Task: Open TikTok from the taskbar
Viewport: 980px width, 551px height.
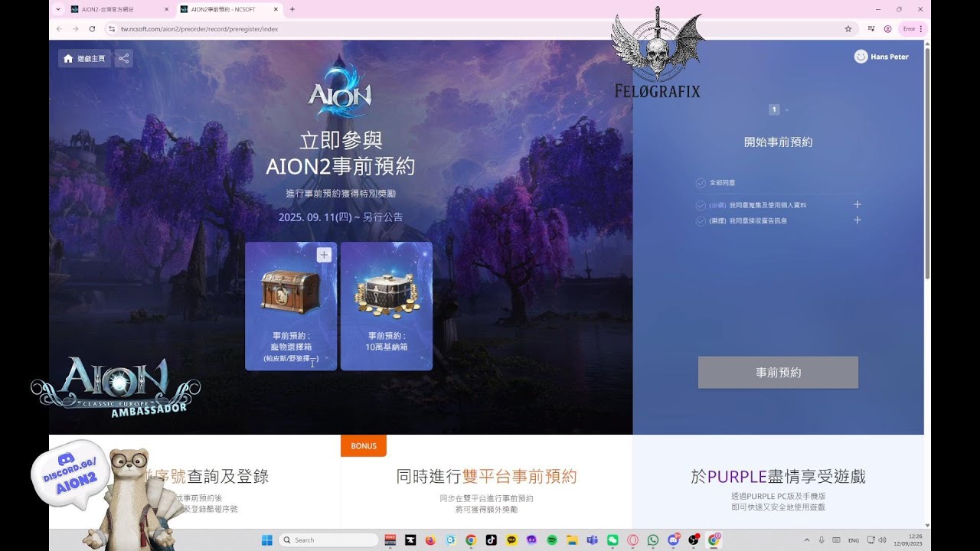Action: click(x=491, y=540)
